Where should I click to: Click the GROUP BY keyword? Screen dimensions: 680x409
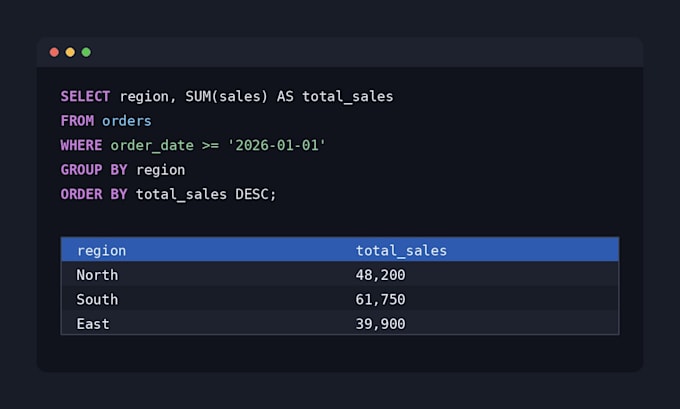point(94,170)
